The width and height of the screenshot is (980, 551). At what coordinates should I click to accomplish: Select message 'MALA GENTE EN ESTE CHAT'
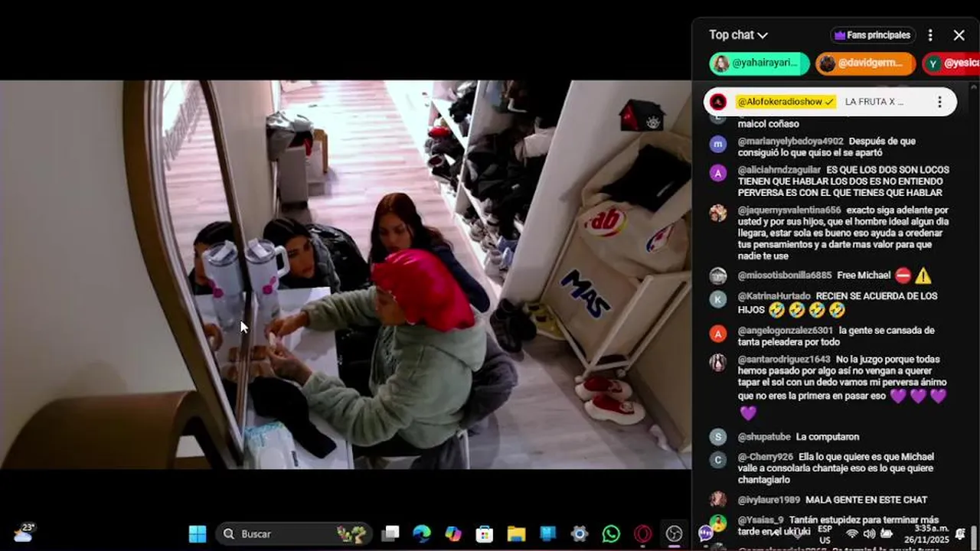(x=866, y=500)
